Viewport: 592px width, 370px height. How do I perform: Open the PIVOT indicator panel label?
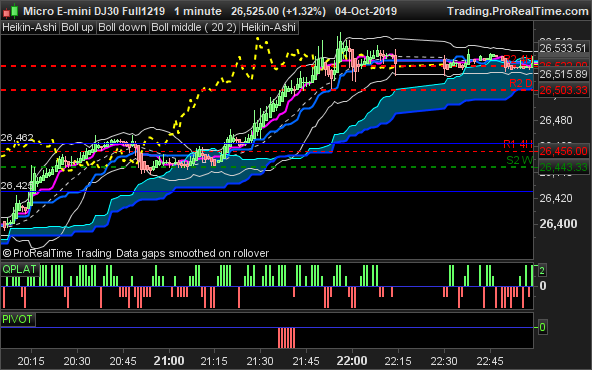click(17, 319)
